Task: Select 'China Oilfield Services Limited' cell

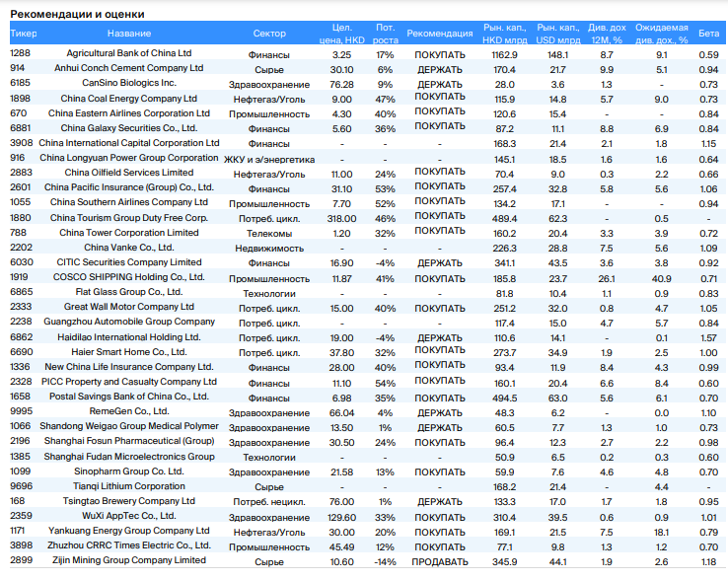Action: coord(129,174)
